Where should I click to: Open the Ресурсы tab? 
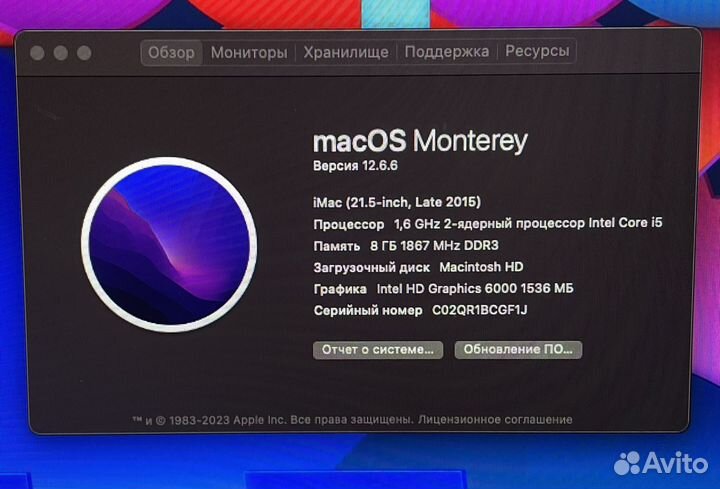pos(537,51)
